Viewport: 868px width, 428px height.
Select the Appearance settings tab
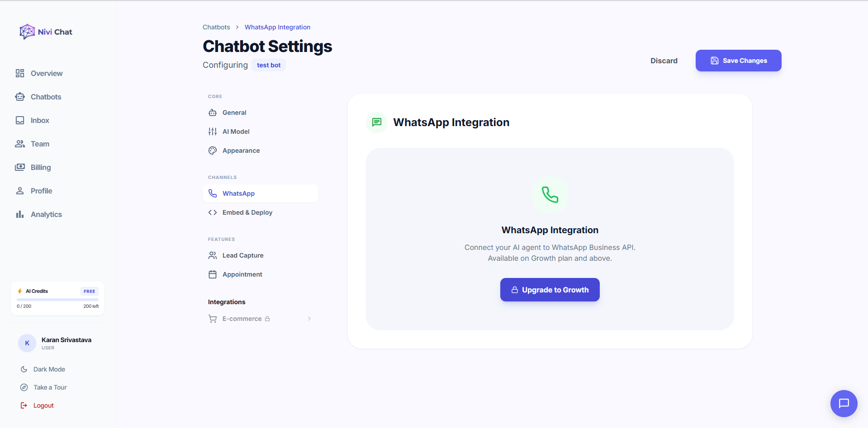click(261, 151)
